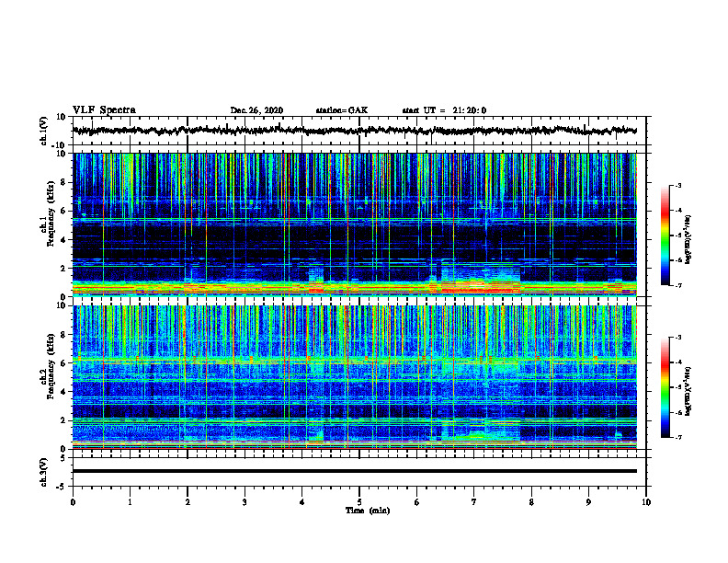Click time axis tick label "9"
Image resolution: width=728 pixels, height=563 pixels.
[x=588, y=502]
